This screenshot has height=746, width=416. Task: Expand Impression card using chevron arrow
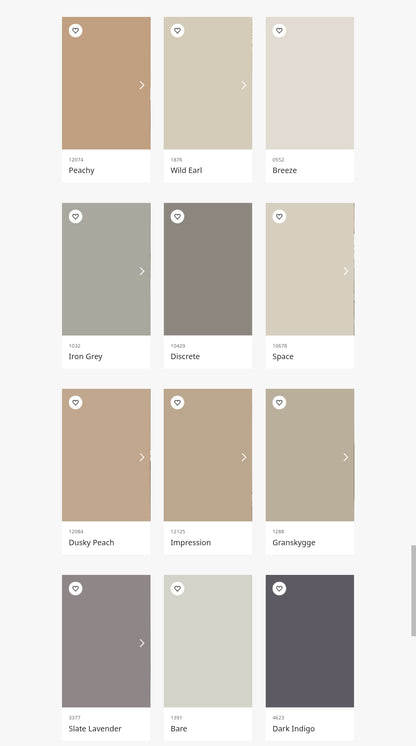coord(244,457)
